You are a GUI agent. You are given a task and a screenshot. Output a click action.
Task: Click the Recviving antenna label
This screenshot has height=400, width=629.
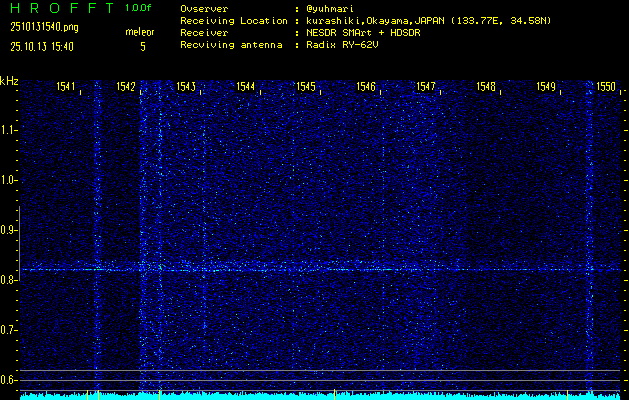coord(231,45)
